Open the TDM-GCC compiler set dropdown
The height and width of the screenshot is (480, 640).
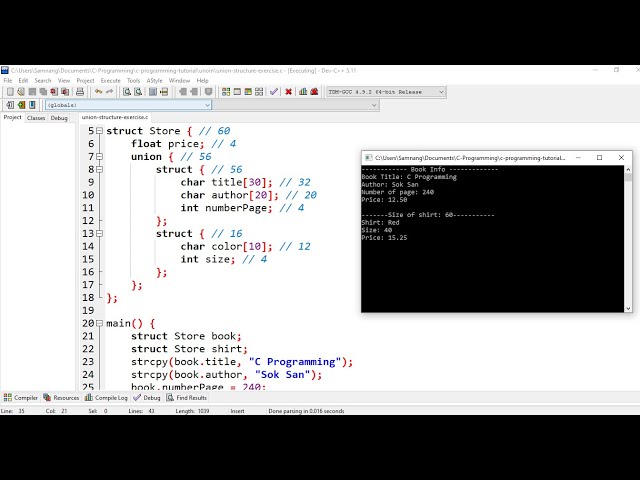tap(386, 92)
